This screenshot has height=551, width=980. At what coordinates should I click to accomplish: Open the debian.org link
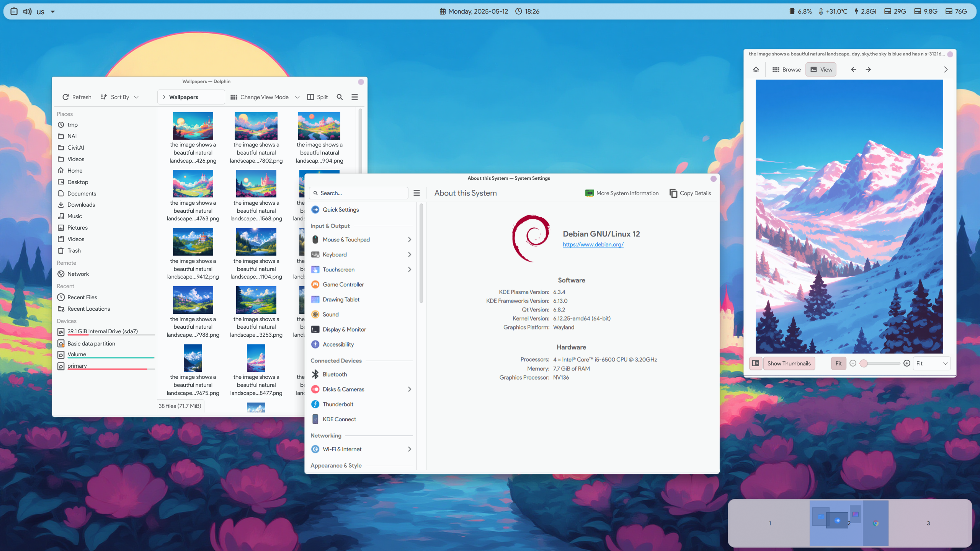593,245
